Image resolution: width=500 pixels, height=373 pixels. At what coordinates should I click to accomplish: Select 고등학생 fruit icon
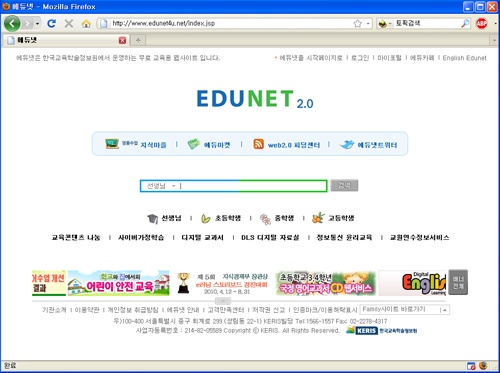point(318,218)
